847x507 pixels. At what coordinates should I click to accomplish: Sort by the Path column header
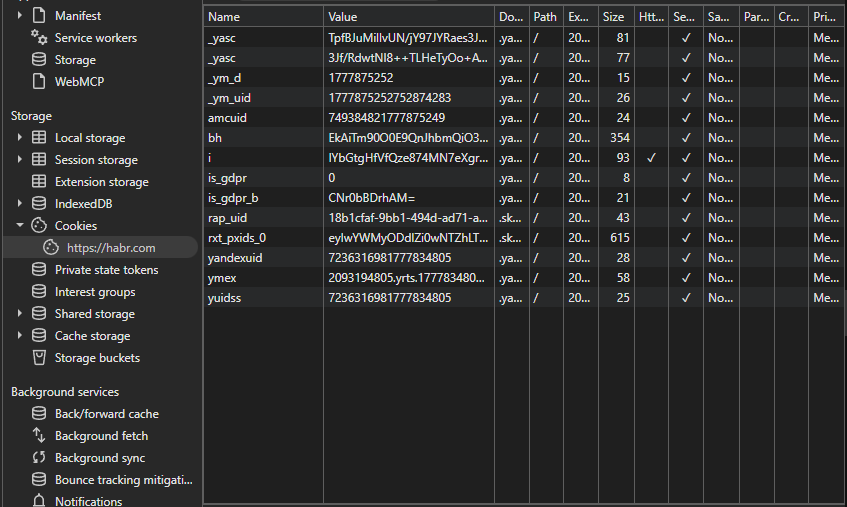pyautogui.click(x=546, y=17)
